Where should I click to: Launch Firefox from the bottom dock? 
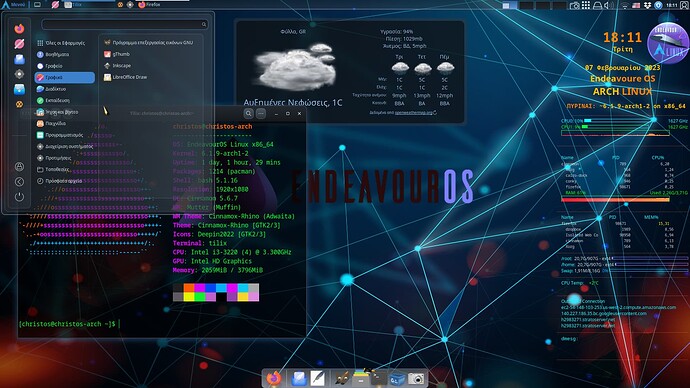(x=274, y=378)
